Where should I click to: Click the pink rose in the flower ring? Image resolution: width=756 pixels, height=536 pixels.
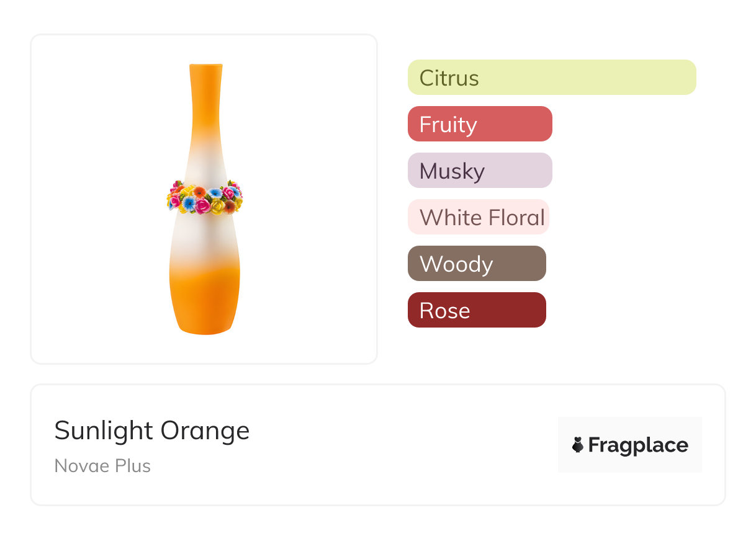(x=203, y=206)
